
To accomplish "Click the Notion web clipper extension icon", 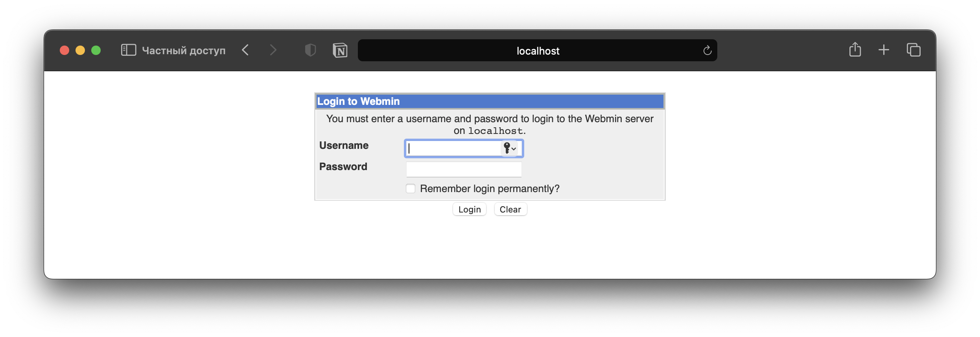I will pyautogui.click(x=340, y=50).
